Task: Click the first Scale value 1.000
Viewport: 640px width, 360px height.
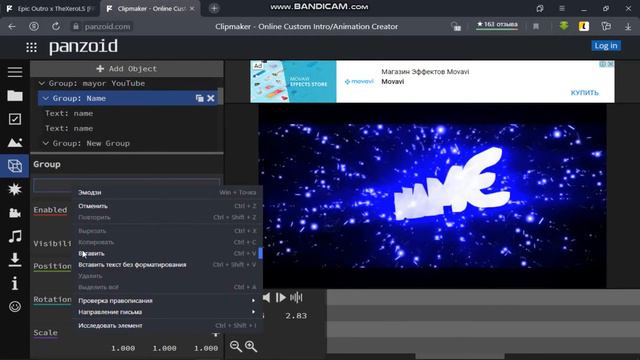Action: click(x=123, y=348)
